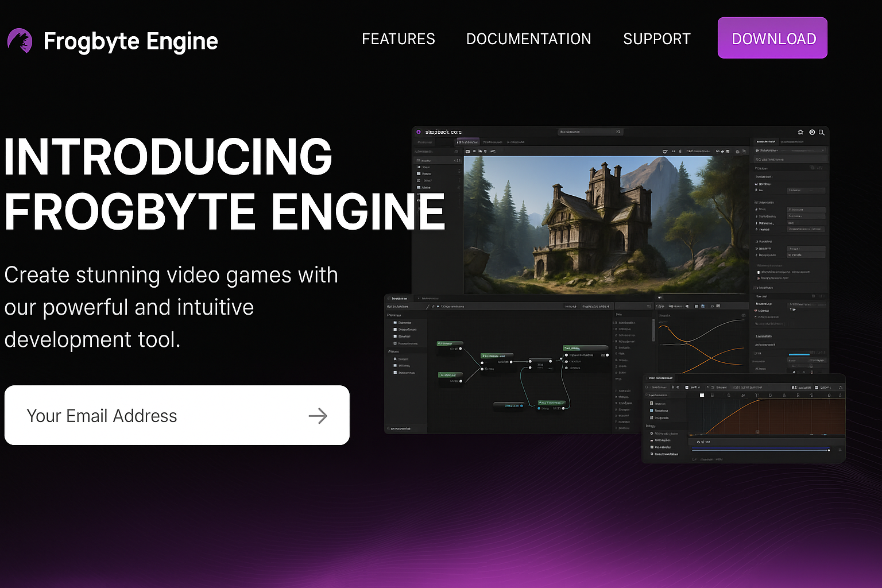Open the FEATURES navigation item
The width and height of the screenshot is (882, 588).
pyautogui.click(x=398, y=39)
